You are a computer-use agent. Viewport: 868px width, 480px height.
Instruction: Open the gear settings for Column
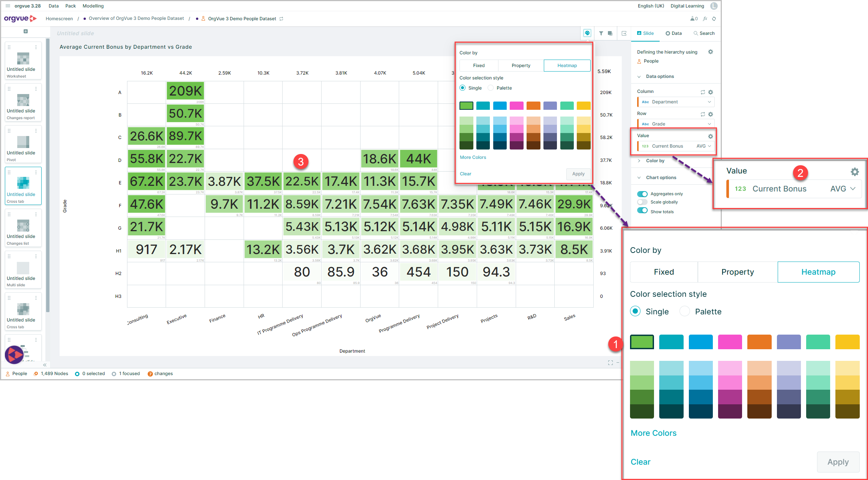coord(711,92)
